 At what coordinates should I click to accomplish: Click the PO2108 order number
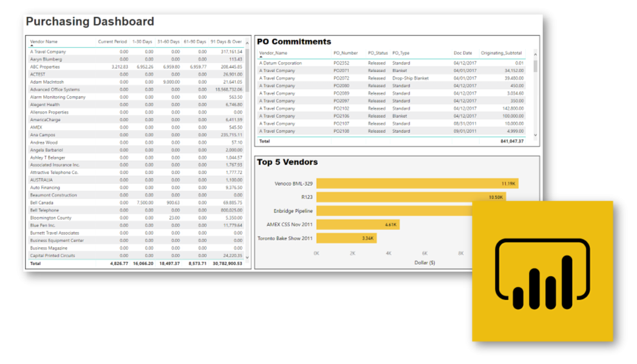(341, 131)
